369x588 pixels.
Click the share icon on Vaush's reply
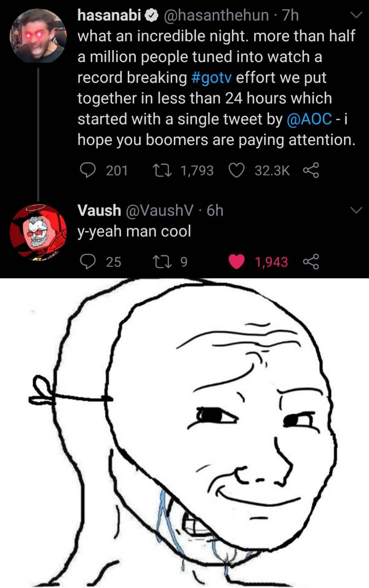[x=311, y=262]
